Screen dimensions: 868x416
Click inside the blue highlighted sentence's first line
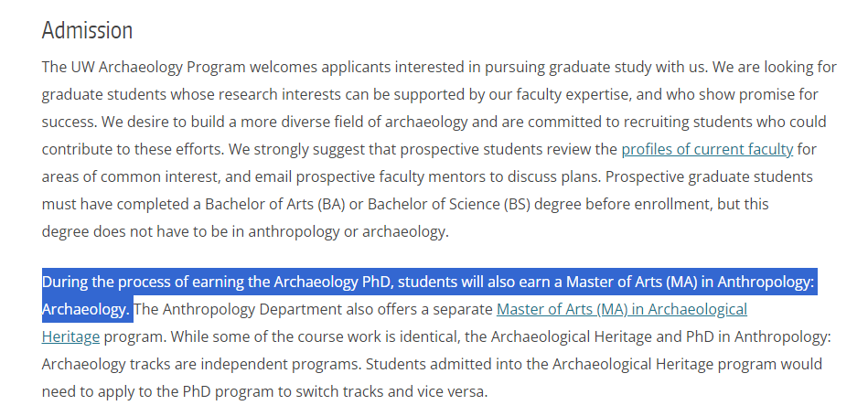429,283
